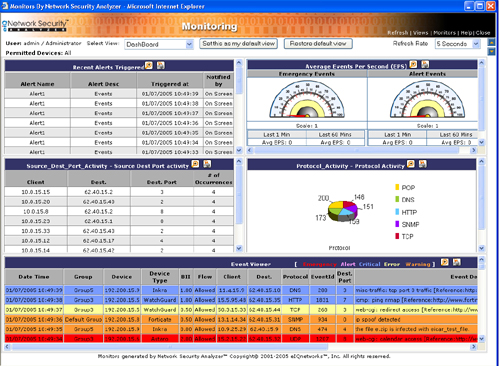Click the HTTP legend color swatch
Screen dimensions: 500x366
coord(397,212)
